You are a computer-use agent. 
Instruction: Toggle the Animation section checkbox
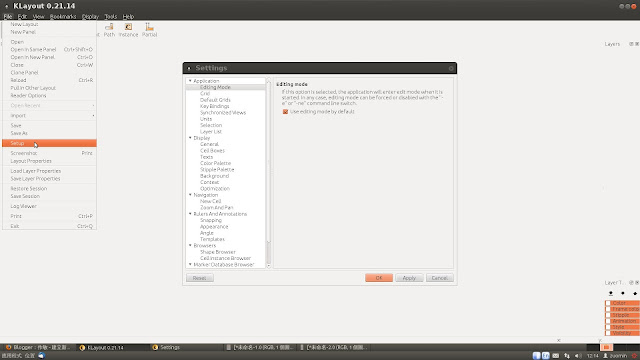(608, 321)
